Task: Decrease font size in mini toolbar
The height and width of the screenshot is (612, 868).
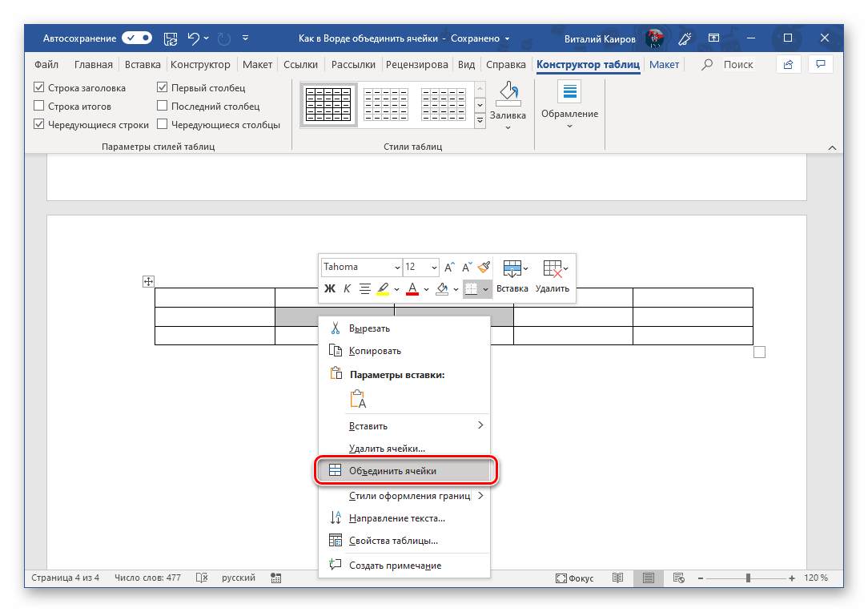Action: coord(467,268)
